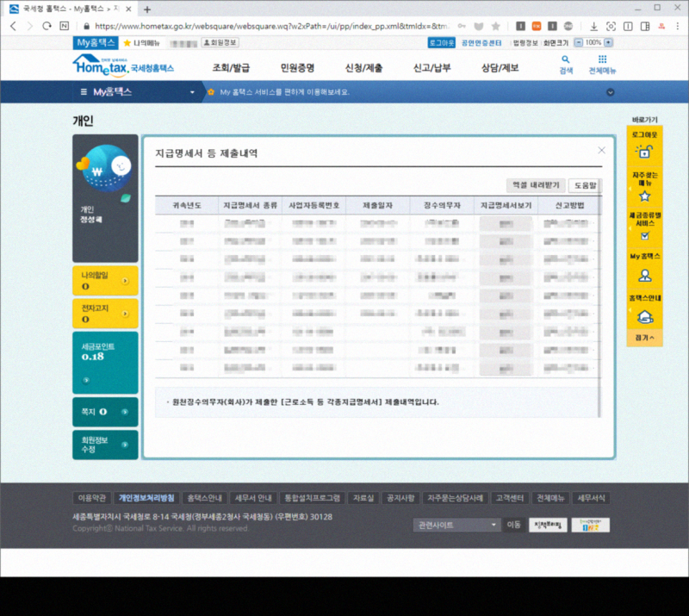The height and width of the screenshot is (616, 689).
Task: Open 고객센터 footer link
Action: 510,498
